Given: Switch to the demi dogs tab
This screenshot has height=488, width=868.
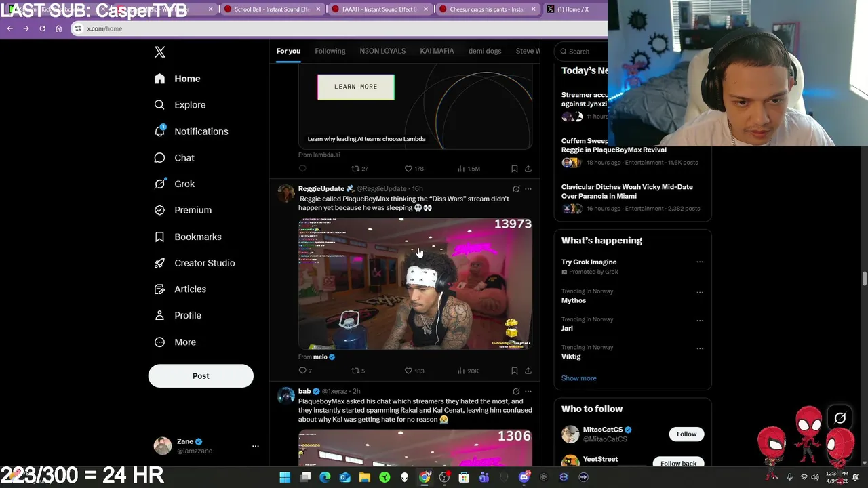Looking at the screenshot, I should [x=485, y=52].
